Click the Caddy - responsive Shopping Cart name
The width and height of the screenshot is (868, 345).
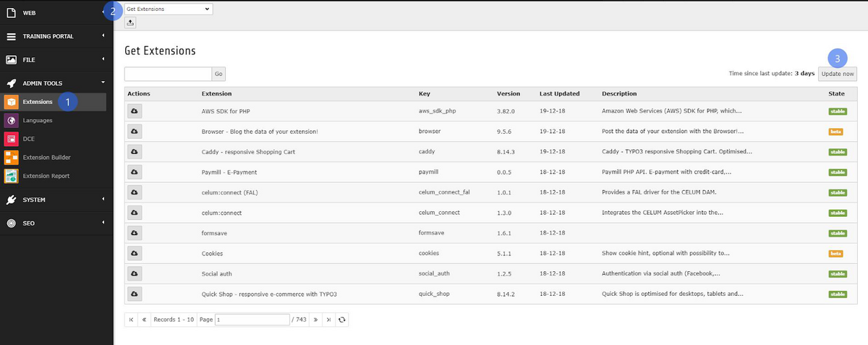(x=248, y=152)
